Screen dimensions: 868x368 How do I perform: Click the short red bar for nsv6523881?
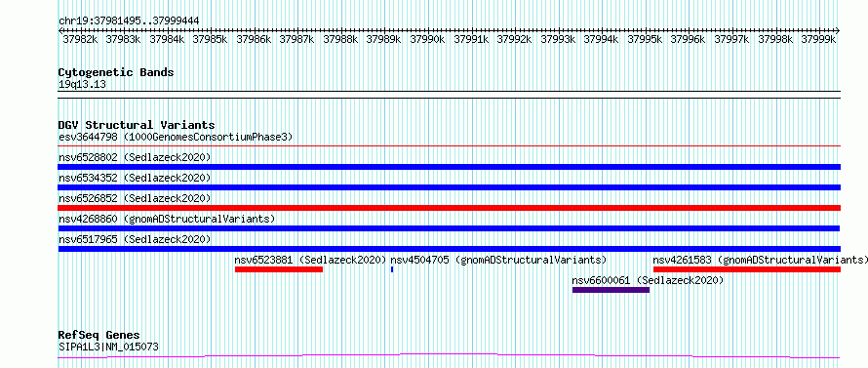[x=279, y=269]
